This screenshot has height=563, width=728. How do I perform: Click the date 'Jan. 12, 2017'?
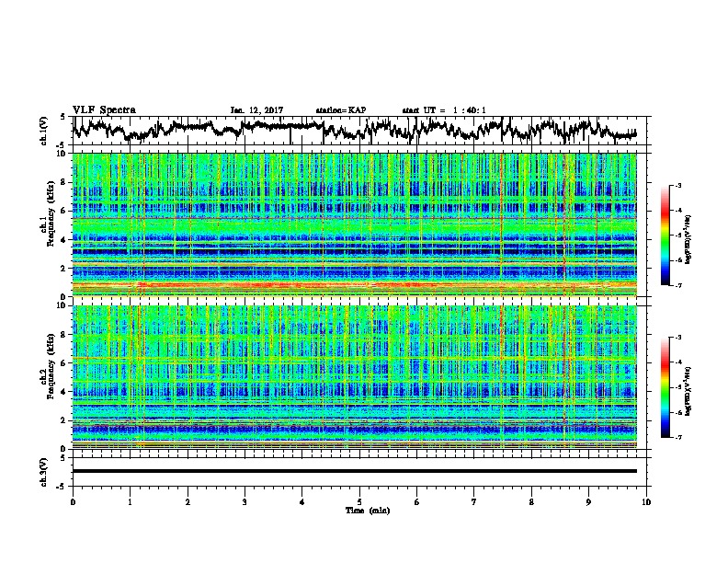[x=256, y=110]
